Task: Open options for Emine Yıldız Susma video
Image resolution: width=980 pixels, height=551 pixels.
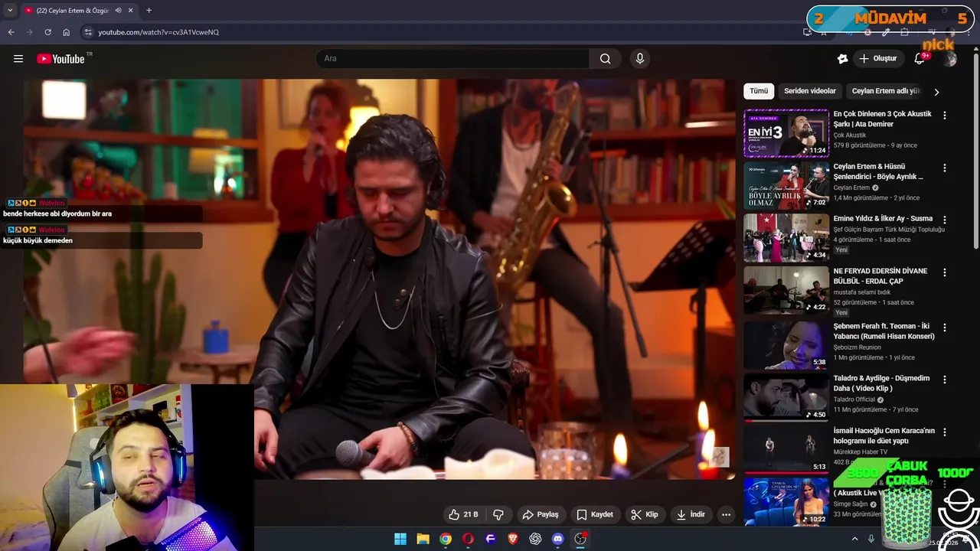Action: click(x=944, y=220)
